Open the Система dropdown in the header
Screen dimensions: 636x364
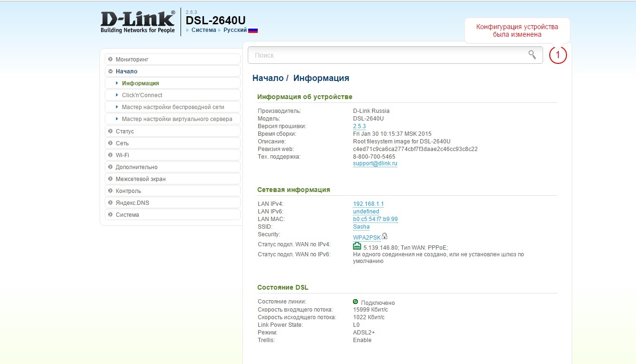tap(203, 30)
